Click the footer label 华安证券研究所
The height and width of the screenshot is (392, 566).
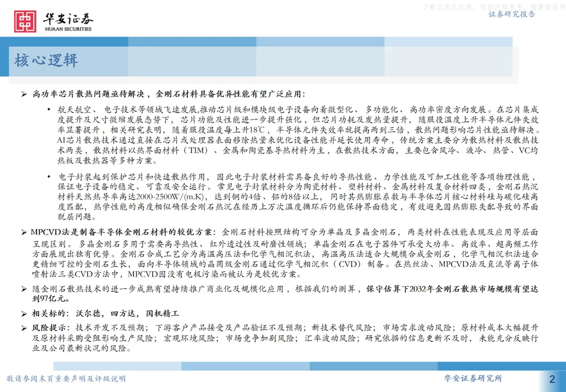(x=473, y=378)
